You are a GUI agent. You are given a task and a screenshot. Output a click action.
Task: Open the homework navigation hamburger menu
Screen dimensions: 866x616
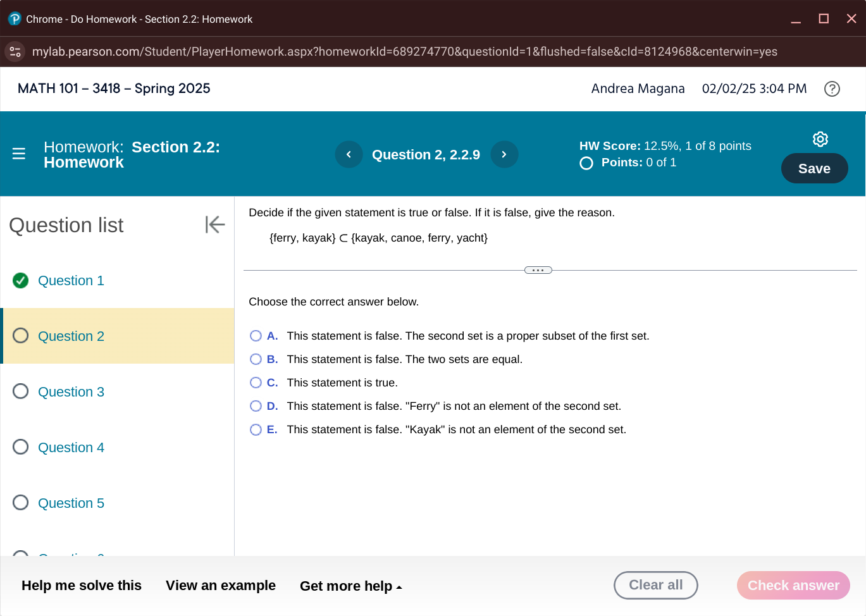(x=18, y=153)
